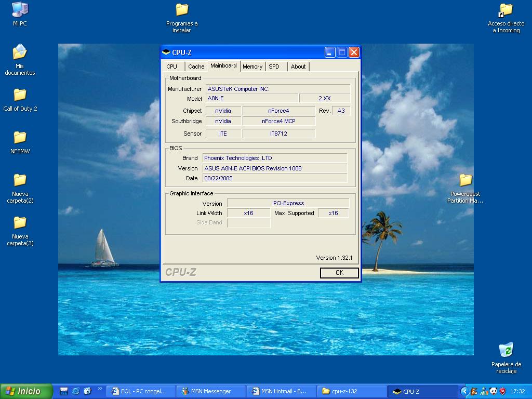Click the OK button in CPU-Z

pyautogui.click(x=339, y=273)
